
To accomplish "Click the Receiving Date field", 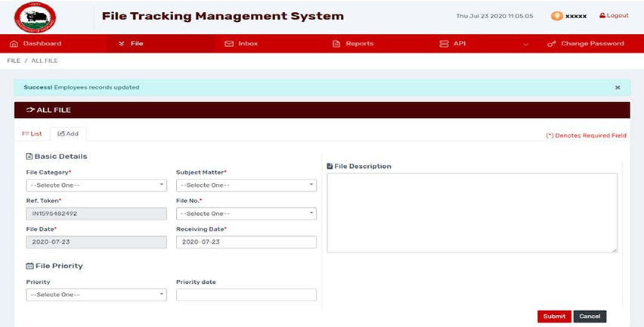I will click(x=246, y=242).
